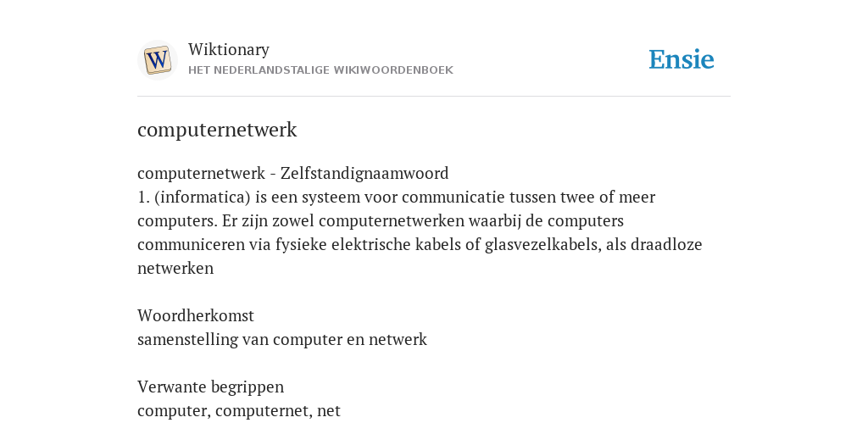Open the Ensie logo link
868x434 pixels.
(x=682, y=59)
